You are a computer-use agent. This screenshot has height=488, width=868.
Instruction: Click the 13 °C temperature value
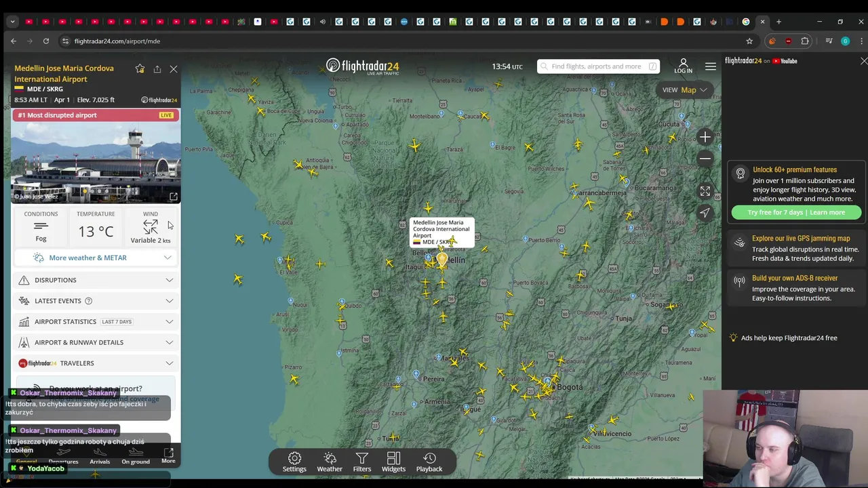pos(96,232)
